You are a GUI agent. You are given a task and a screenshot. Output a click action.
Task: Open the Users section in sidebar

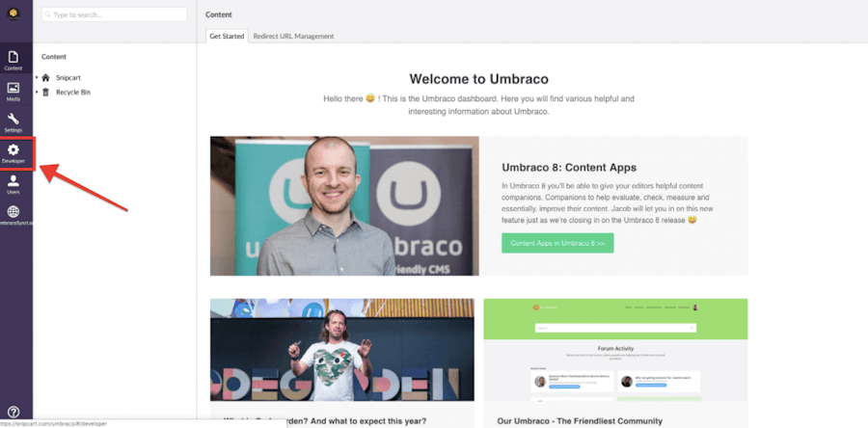14,184
